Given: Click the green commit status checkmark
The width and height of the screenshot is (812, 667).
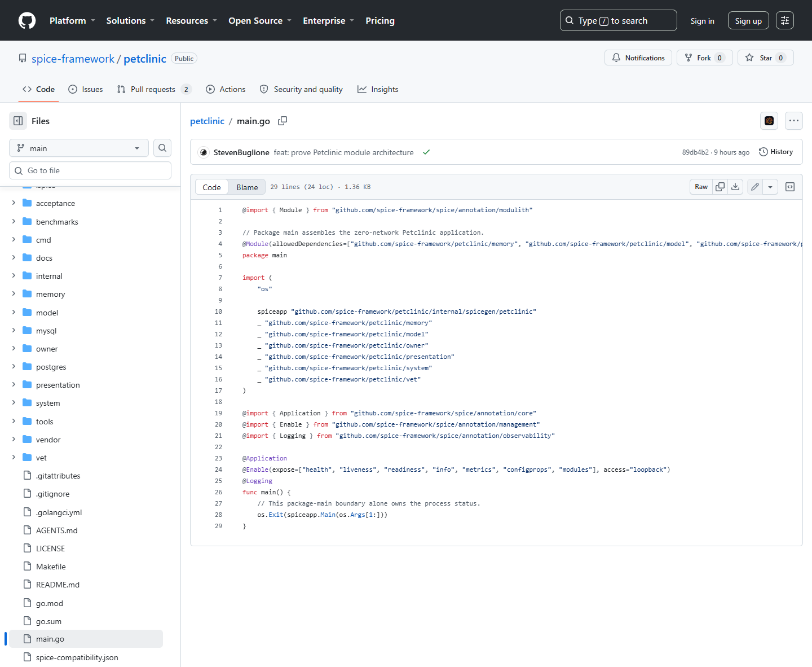Looking at the screenshot, I should click(426, 152).
